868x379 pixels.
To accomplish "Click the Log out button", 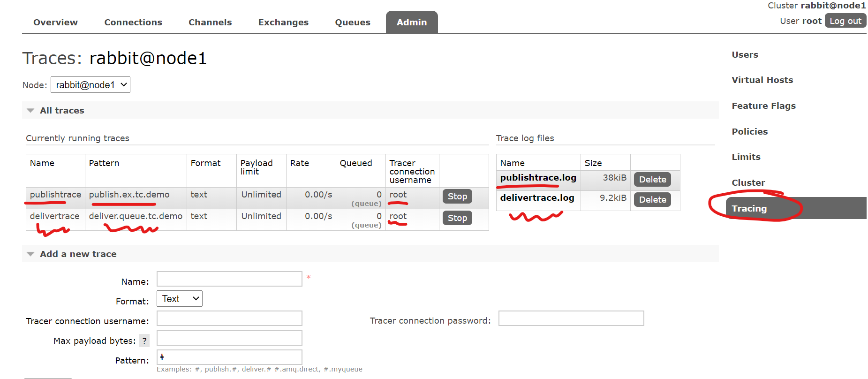I will 845,21.
